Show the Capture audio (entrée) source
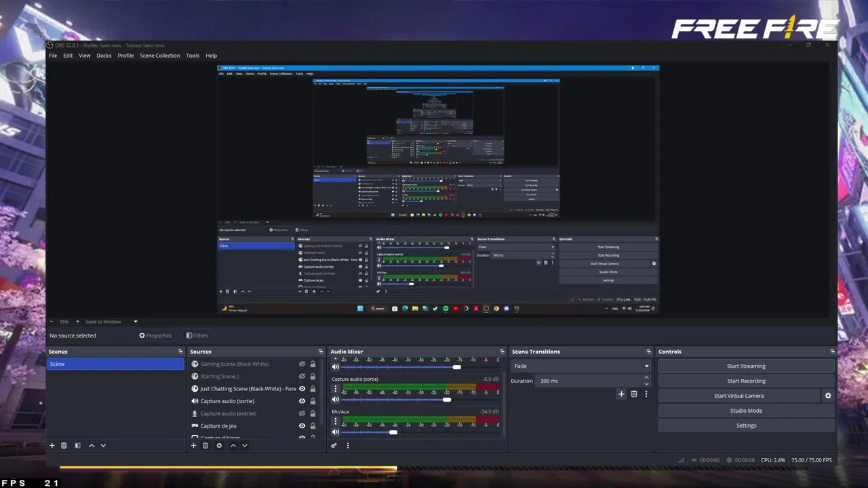Viewport: 868px width, 488px height. coord(302,413)
